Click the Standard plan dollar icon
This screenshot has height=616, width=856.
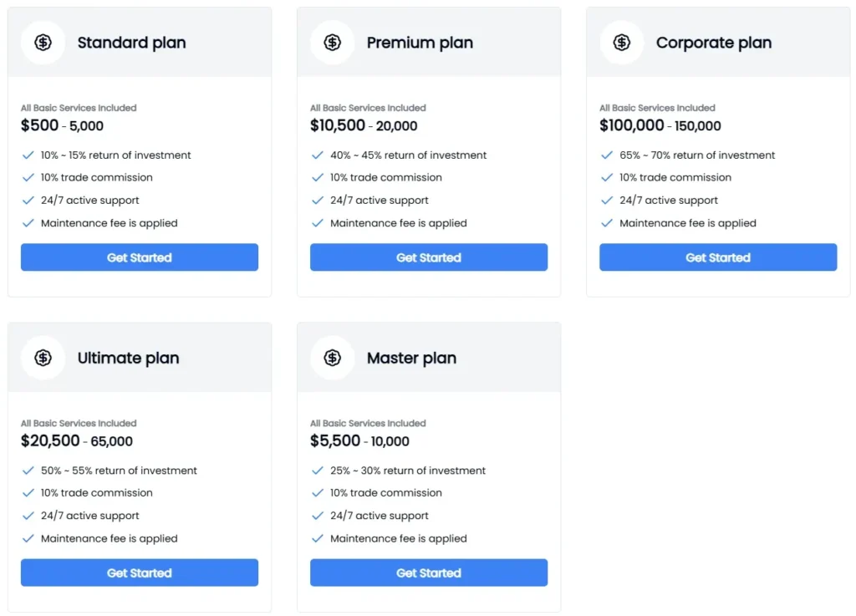43,43
